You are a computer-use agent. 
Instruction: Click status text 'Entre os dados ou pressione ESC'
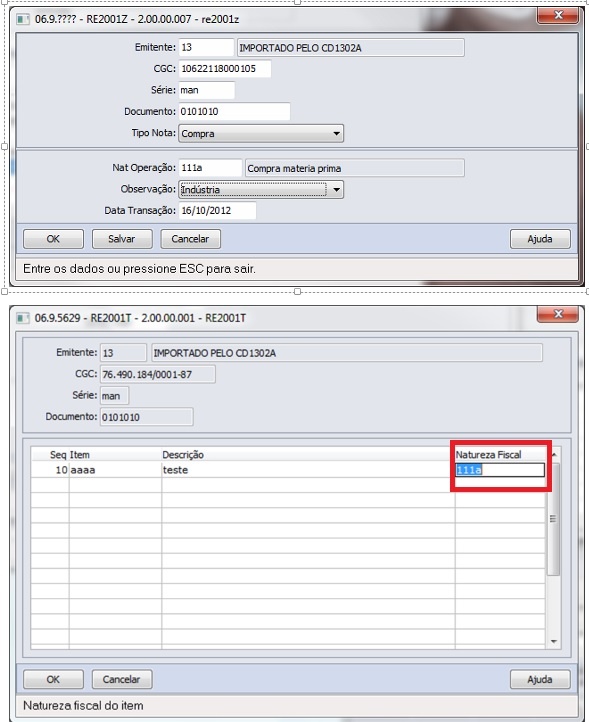(139, 269)
